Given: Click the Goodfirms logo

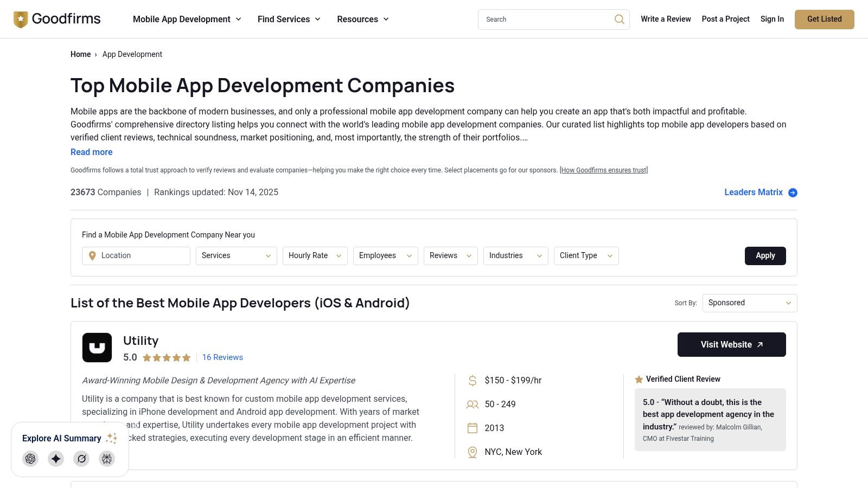Looking at the screenshot, I should [x=57, y=18].
